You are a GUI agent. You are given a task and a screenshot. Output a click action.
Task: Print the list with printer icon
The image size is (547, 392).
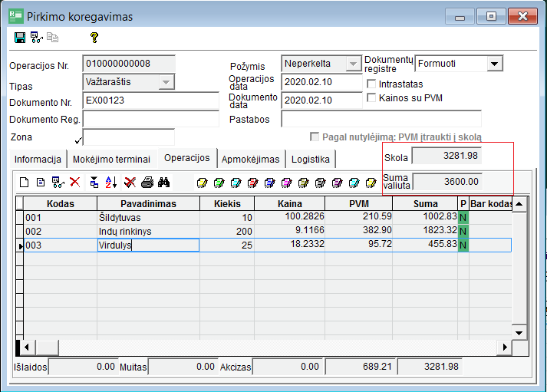pos(147,182)
